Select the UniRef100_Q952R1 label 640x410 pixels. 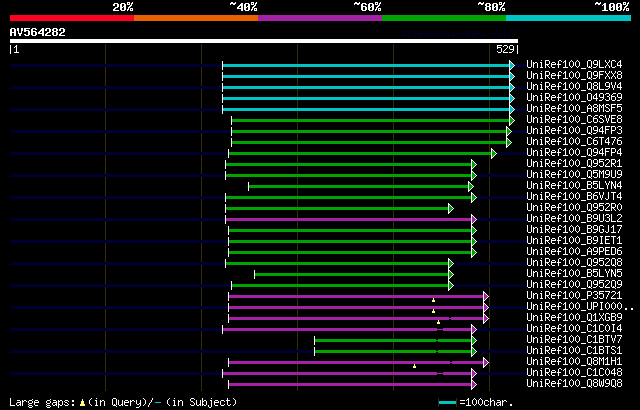click(574, 163)
